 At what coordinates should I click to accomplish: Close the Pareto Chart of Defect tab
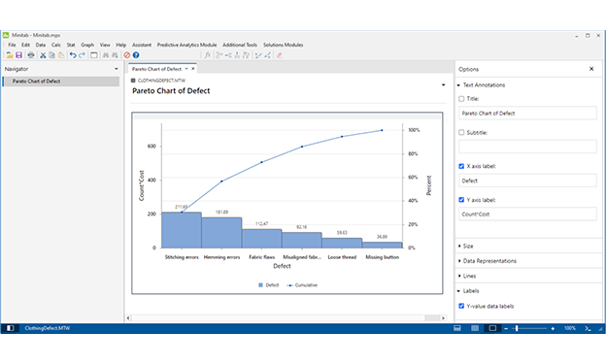point(193,69)
